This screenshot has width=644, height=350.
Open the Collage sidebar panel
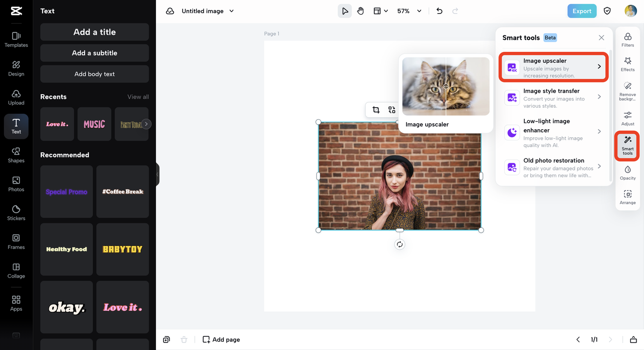coord(16,271)
